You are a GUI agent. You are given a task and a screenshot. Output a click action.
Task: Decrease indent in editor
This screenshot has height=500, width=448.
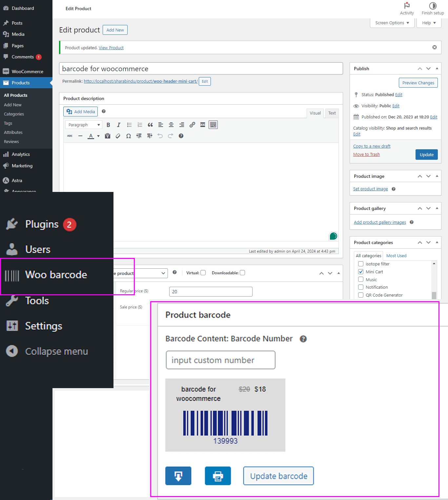[x=139, y=136]
